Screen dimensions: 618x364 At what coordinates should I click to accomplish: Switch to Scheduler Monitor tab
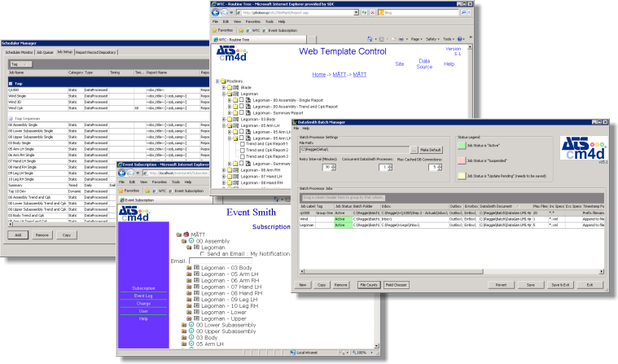(x=19, y=52)
